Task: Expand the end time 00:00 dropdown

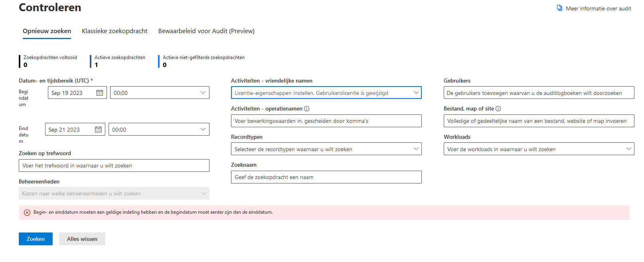Action: (159, 129)
